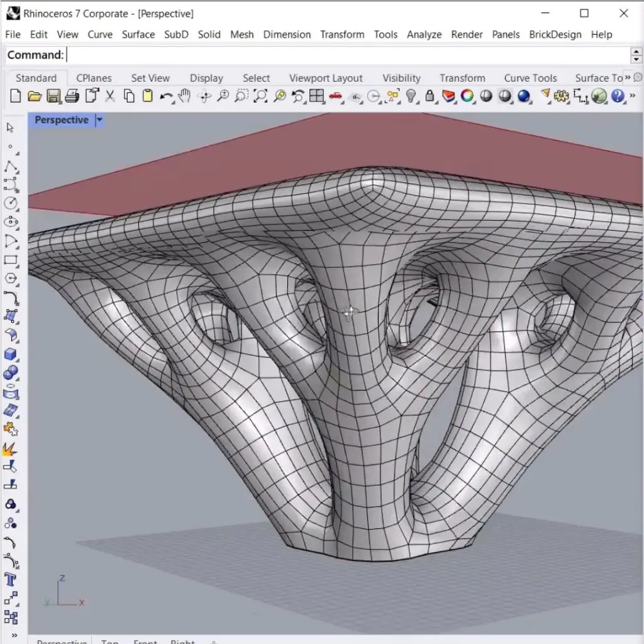This screenshot has width=644, height=644.
Task: Select the Rectangle tool icon
Action: (11, 260)
